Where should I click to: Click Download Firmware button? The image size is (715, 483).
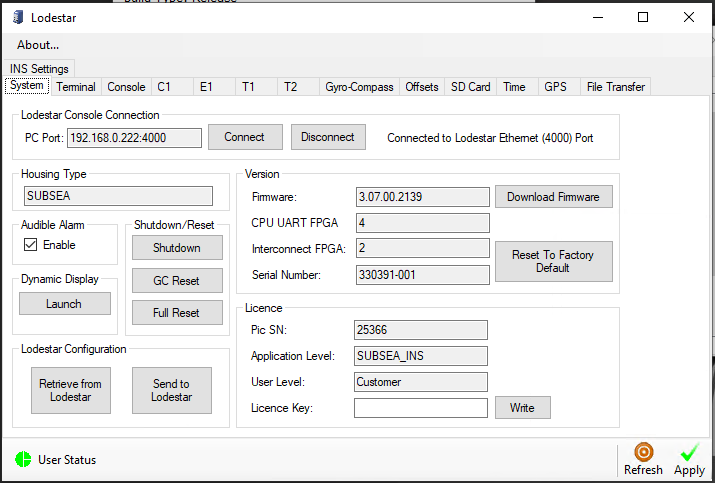click(x=553, y=197)
